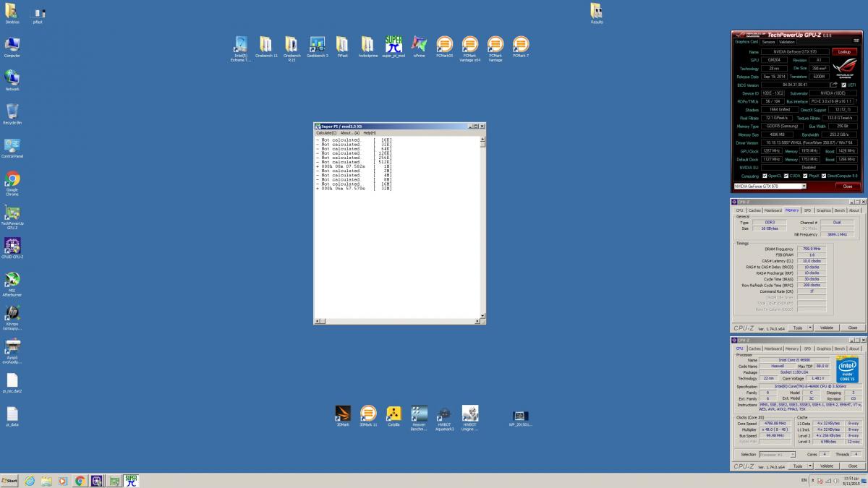Screen dimensions: 868x488
Task: Select the super_pi_mod desktop icon
Action: (393, 47)
